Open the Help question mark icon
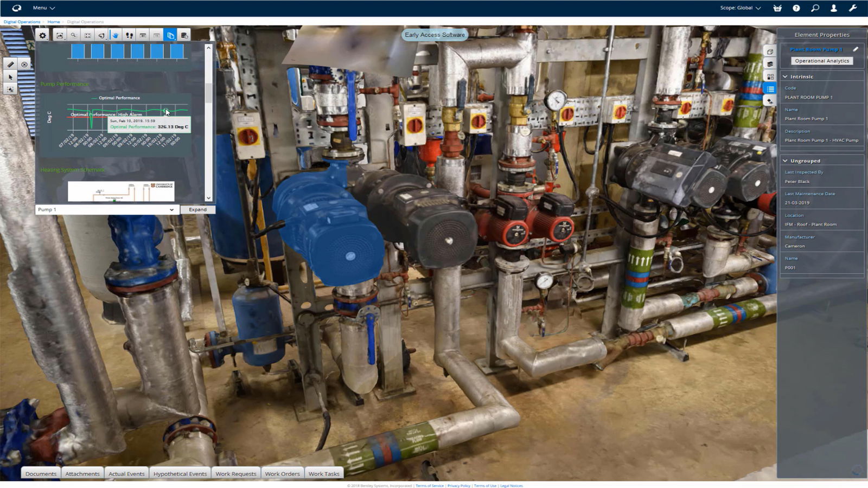The width and height of the screenshot is (868, 488). coord(796,8)
